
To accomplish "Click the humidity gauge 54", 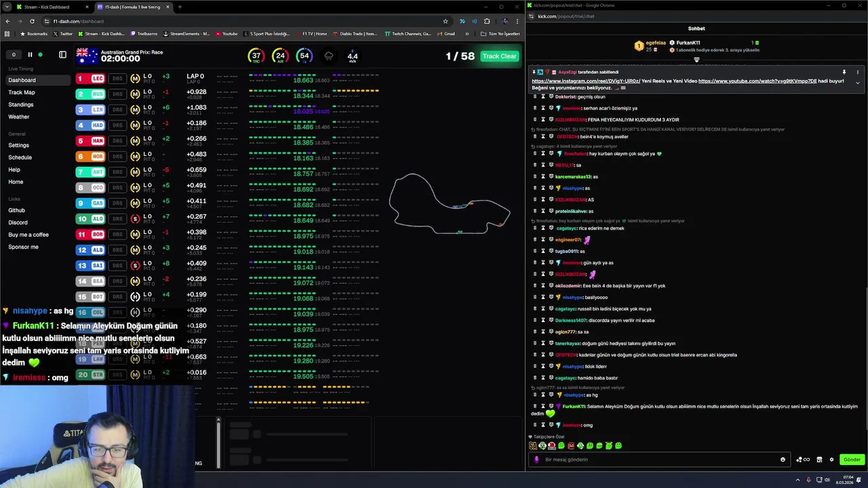I will click(304, 56).
